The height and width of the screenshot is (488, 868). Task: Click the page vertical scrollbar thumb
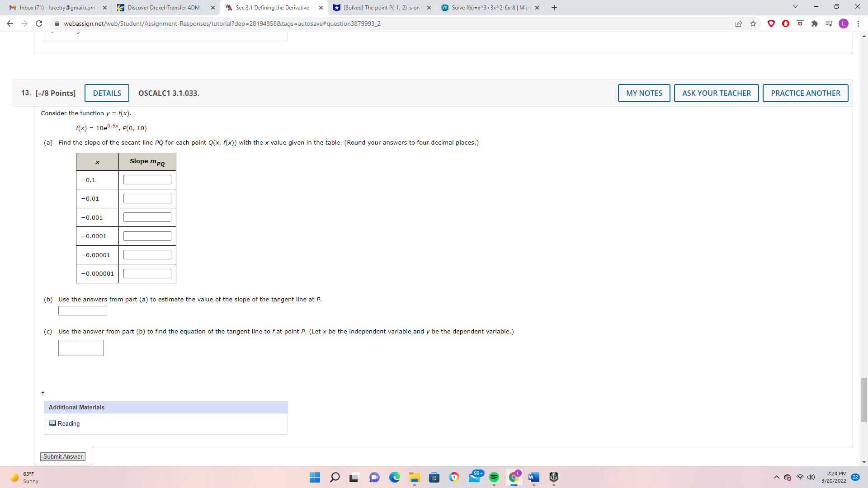pyautogui.click(x=864, y=399)
